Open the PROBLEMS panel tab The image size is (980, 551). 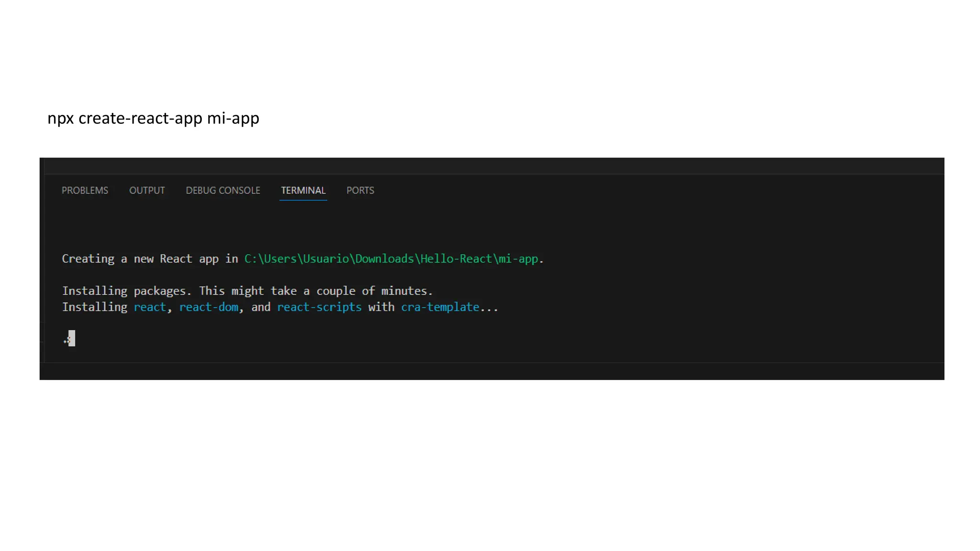click(85, 190)
